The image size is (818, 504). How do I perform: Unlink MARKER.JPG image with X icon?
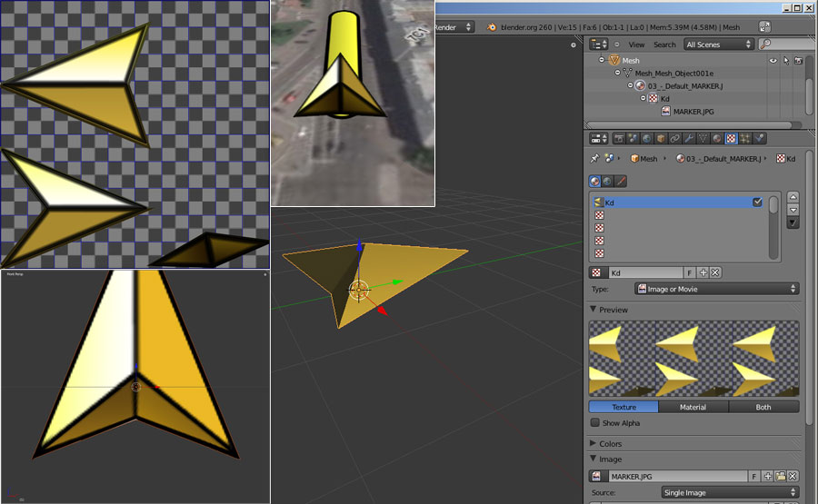click(793, 476)
